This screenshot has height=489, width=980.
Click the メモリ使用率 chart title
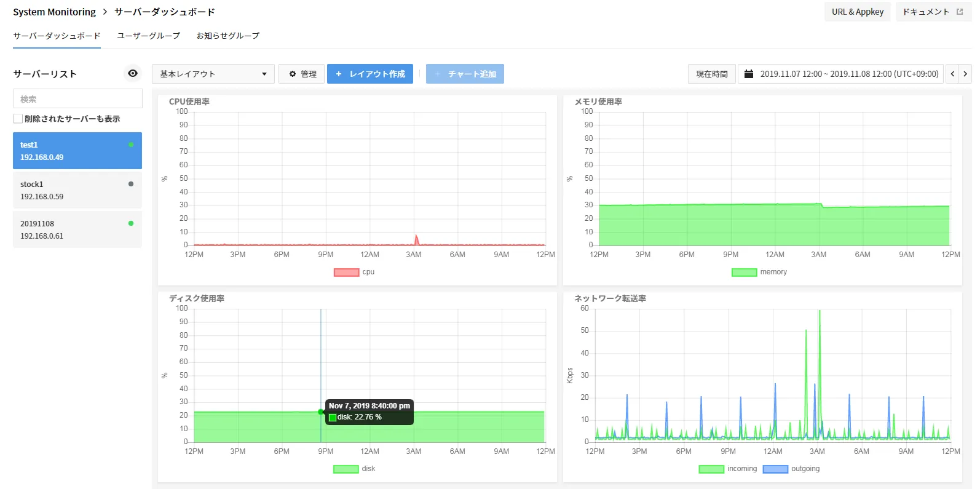pyautogui.click(x=598, y=101)
